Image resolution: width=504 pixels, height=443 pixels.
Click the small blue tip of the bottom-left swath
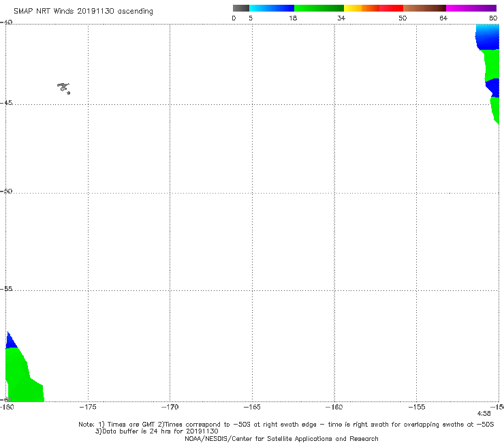[10, 341]
